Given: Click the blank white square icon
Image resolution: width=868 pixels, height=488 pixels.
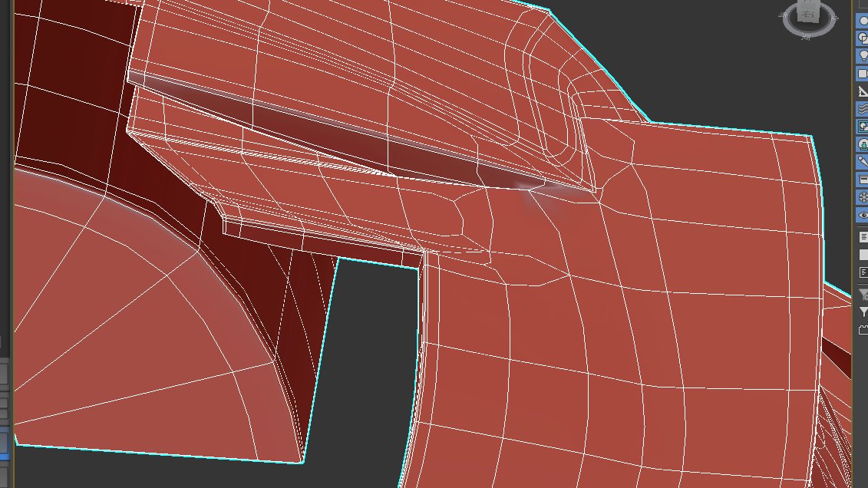Looking at the screenshot, I should click(x=863, y=255).
